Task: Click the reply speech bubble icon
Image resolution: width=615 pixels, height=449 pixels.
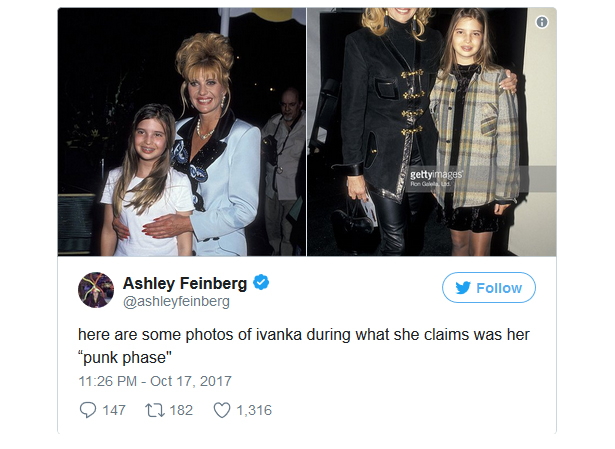Action: [87, 410]
